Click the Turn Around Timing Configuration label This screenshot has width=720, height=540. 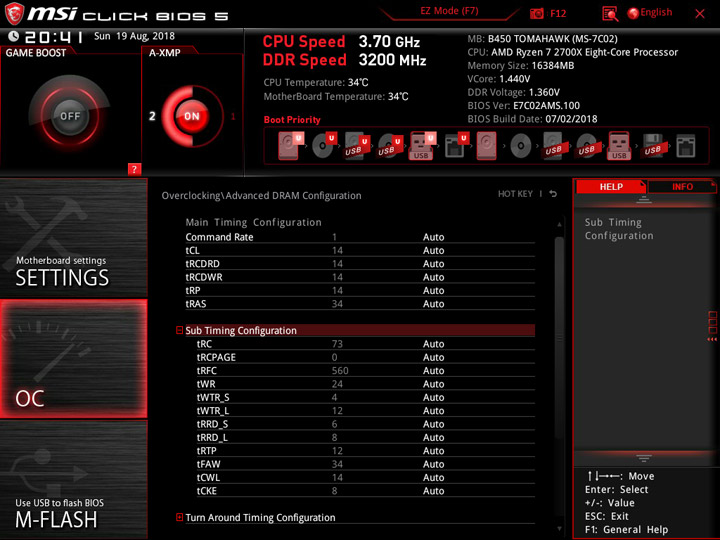(260, 518)
